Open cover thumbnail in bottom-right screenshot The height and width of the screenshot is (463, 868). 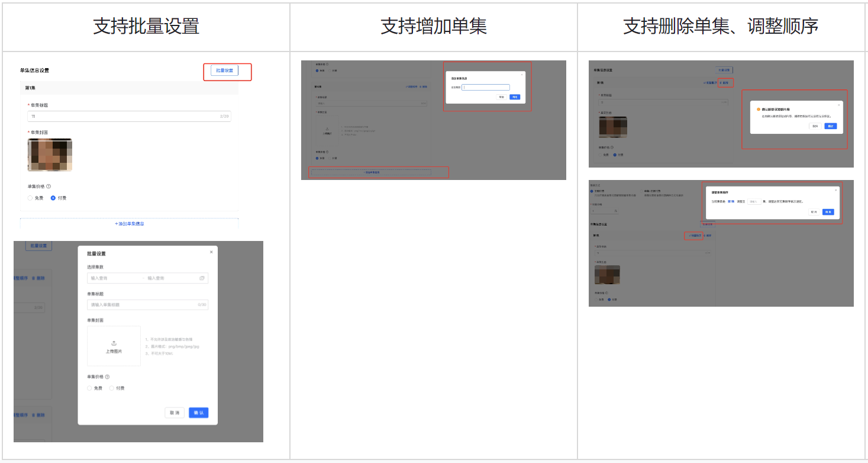click(607, 275)
